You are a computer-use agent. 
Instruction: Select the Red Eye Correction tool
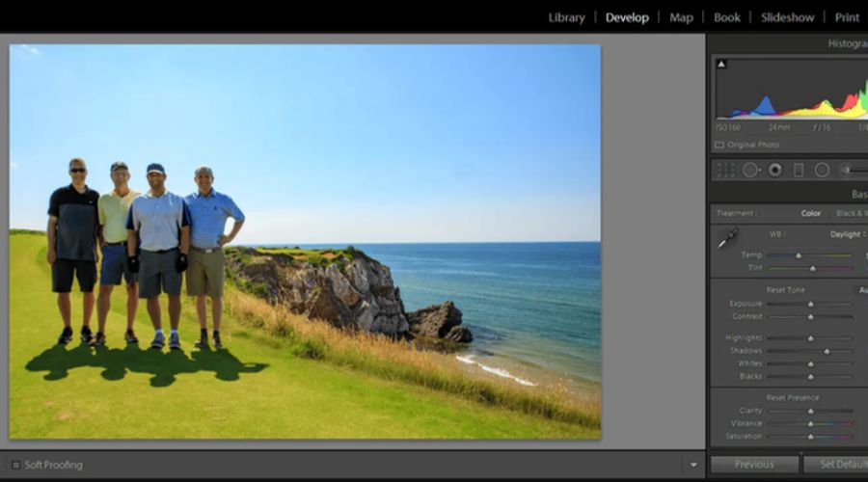pyautogui.click(x=774, y=170)
